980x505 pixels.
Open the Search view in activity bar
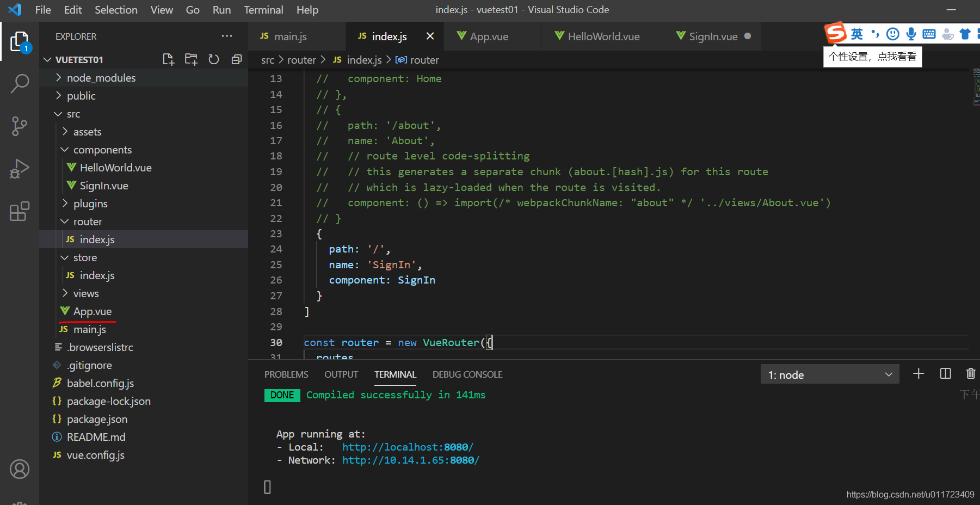[20, 84]
